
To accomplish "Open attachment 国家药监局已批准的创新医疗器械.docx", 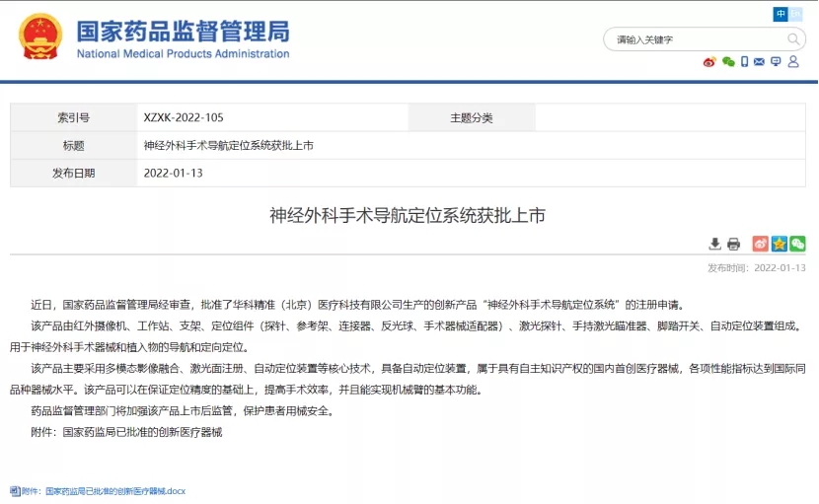I will [x=103, y=490].
